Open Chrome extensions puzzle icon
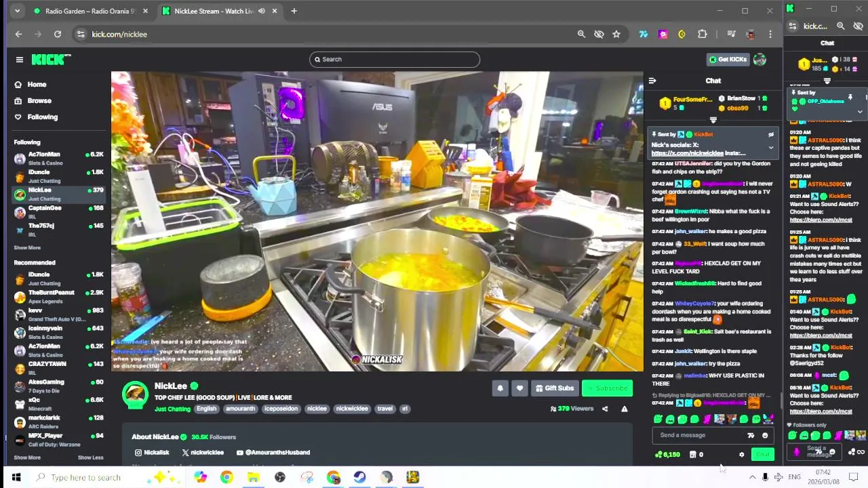 tap(702, 34)
